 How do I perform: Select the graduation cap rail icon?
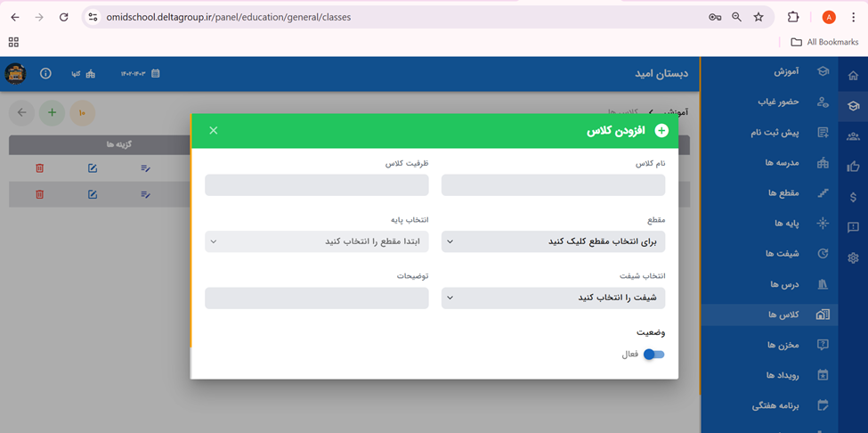click(x=853, y=106)
